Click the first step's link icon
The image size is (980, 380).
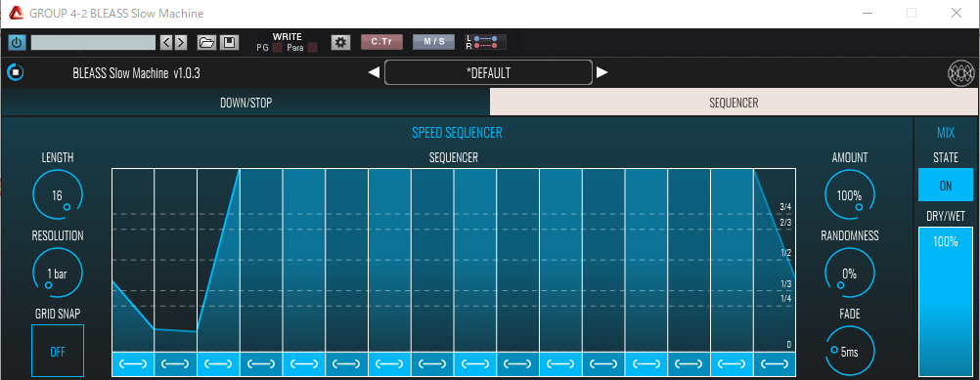[x=133, y=363]
